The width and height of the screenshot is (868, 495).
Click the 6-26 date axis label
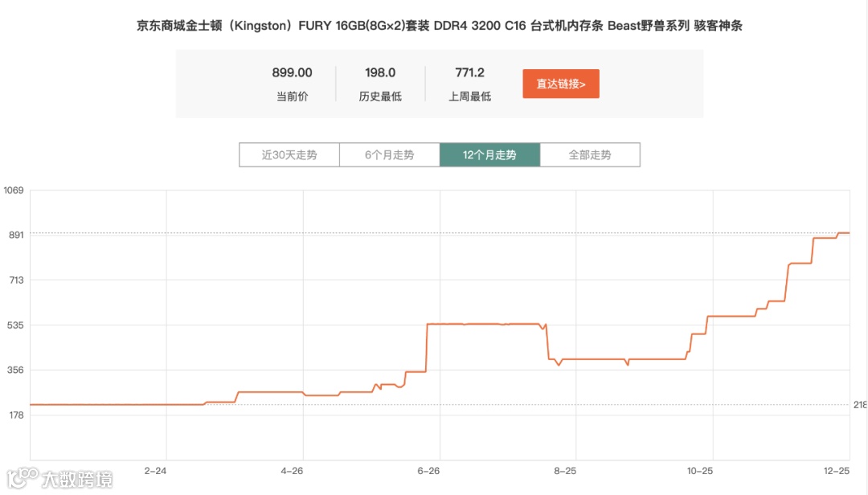[x=428, y=471]
